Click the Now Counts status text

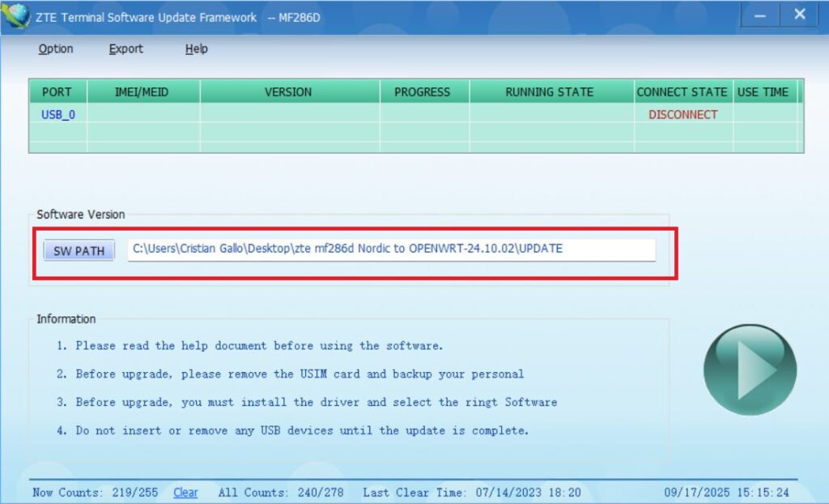tap(95, 493)
